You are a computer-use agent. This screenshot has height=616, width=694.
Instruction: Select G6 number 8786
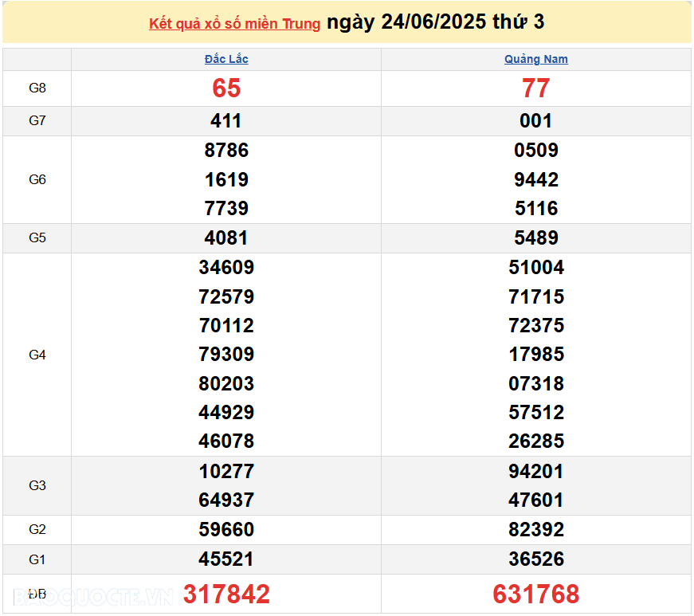pos(226,151)
